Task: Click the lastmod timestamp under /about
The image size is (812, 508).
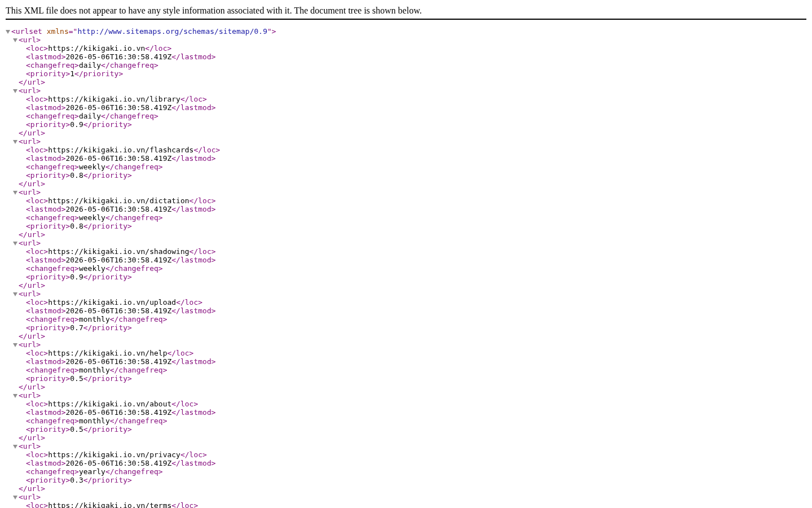Action: (x=118, y=413)
